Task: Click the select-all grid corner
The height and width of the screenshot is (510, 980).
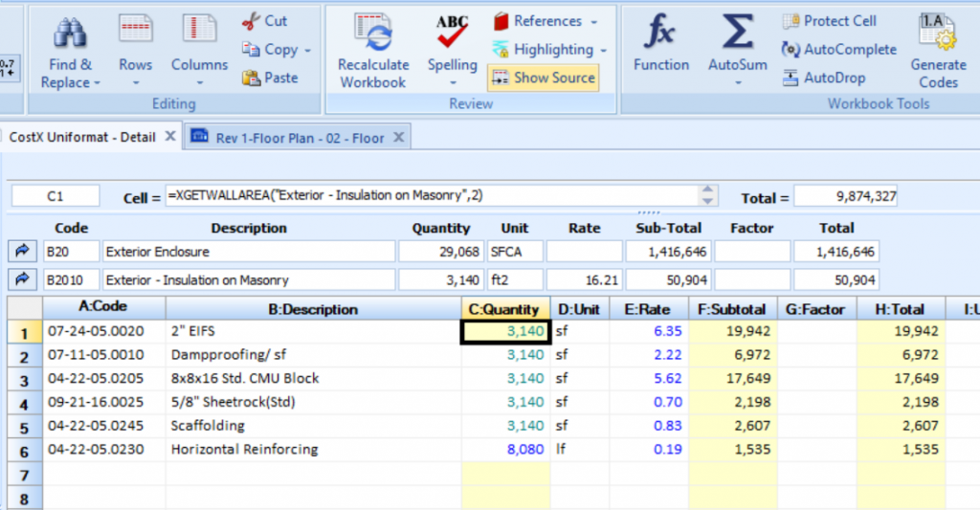Action: coord(24,308)
